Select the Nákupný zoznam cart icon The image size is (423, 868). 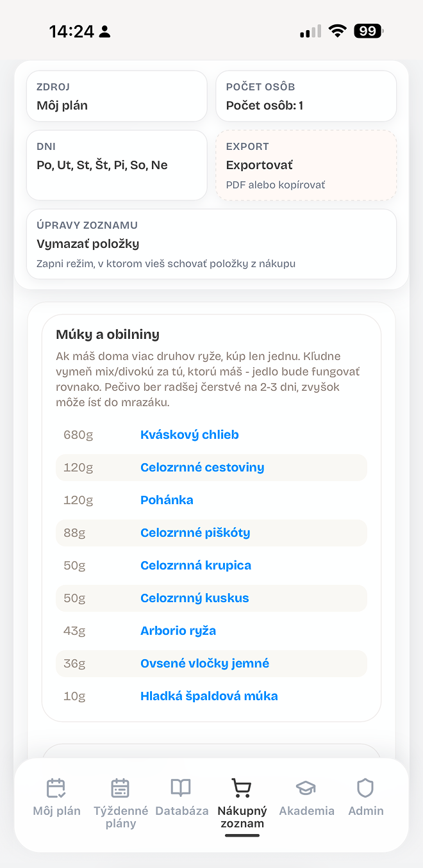(x=242, y=788)
